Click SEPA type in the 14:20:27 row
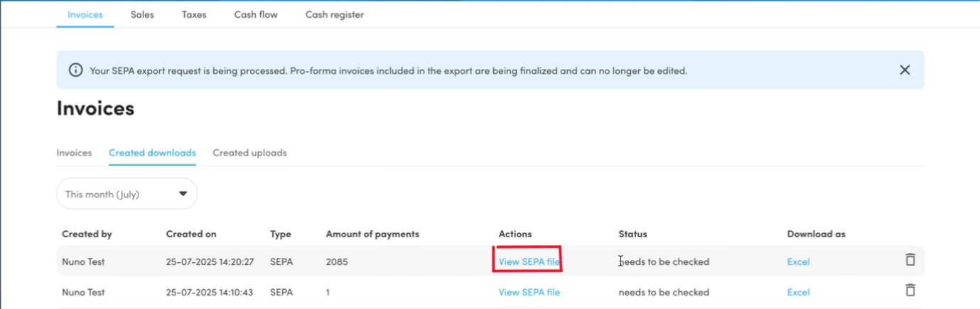 point(281,262)
